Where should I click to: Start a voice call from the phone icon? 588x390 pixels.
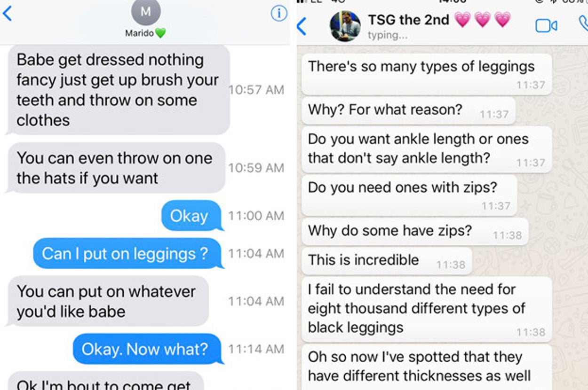[582, 24]
